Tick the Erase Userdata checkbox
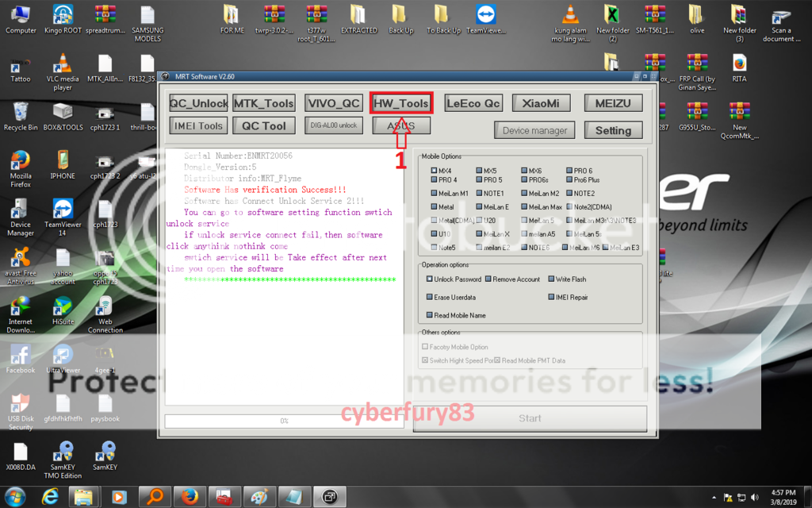 click(x=430, y=297)
